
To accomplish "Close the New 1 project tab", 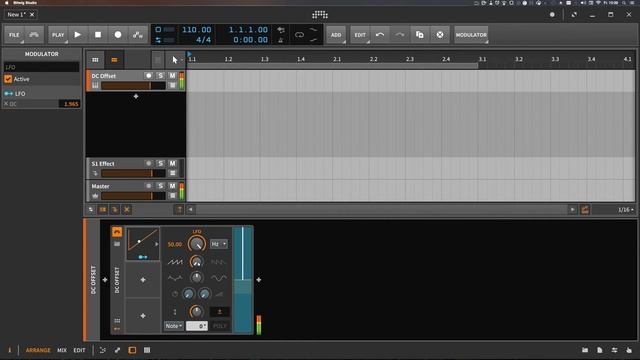I will [32, 14].
